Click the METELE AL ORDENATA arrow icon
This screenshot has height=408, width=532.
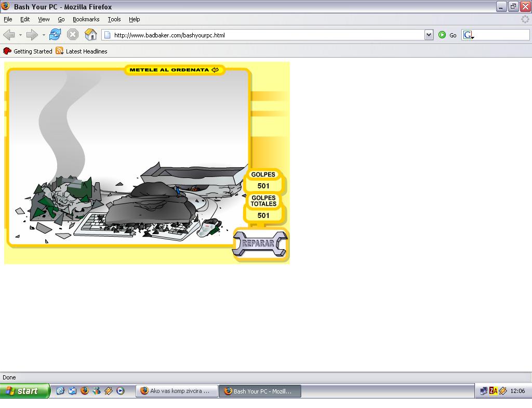coord(215,70)
